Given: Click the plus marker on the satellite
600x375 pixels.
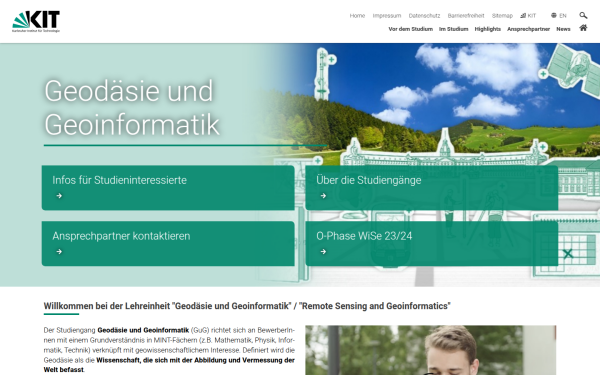Looking at the screenshot, I should 543,74.
